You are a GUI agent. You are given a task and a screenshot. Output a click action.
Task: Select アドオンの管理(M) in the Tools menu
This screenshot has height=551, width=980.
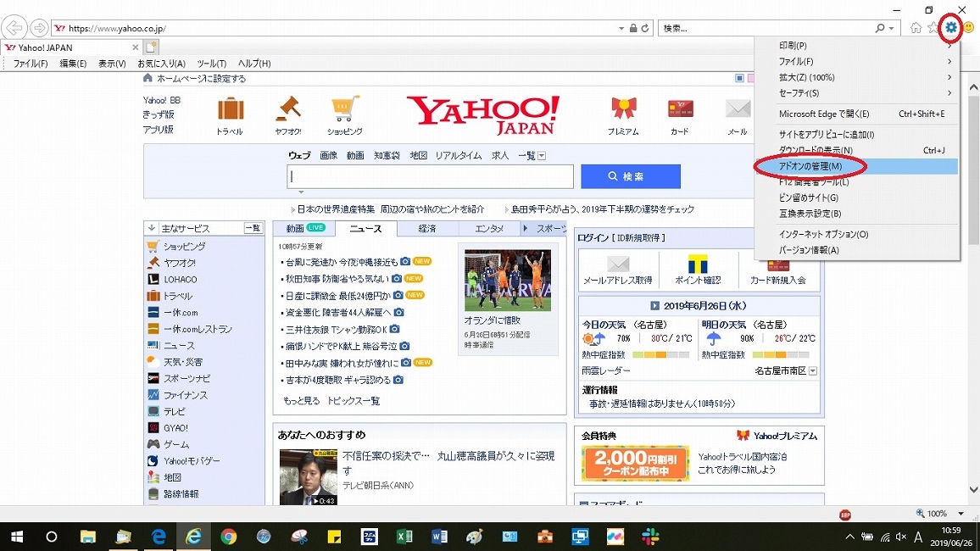pos(856,166)
